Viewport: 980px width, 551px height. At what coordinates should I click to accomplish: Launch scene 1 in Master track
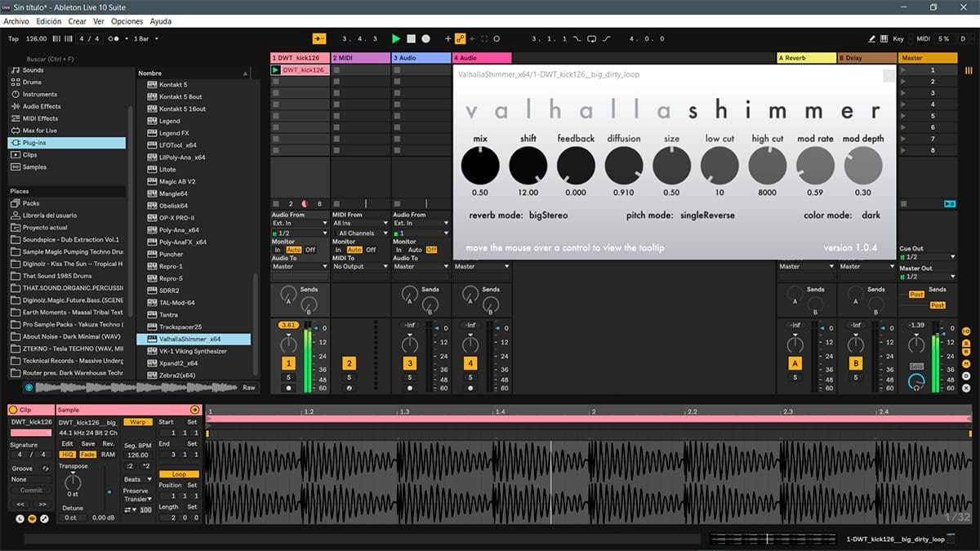904,70
